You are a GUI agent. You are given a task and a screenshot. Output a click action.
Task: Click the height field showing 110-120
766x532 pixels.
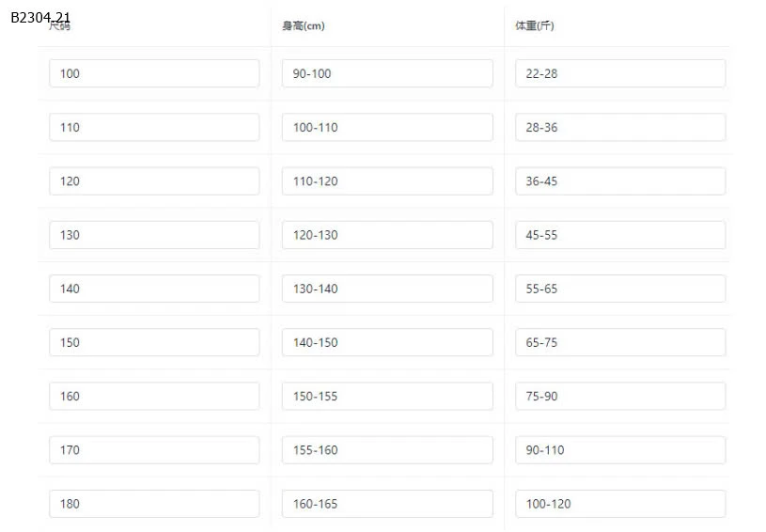[x=387, y=180]
